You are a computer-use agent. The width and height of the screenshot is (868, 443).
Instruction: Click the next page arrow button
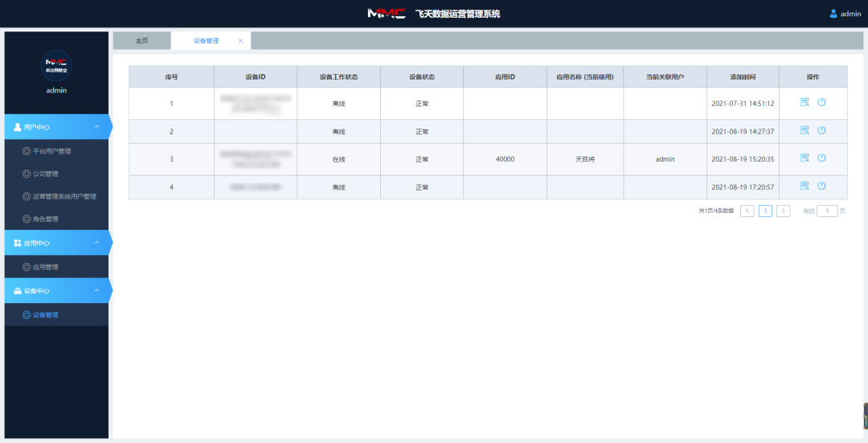[783, 211]
